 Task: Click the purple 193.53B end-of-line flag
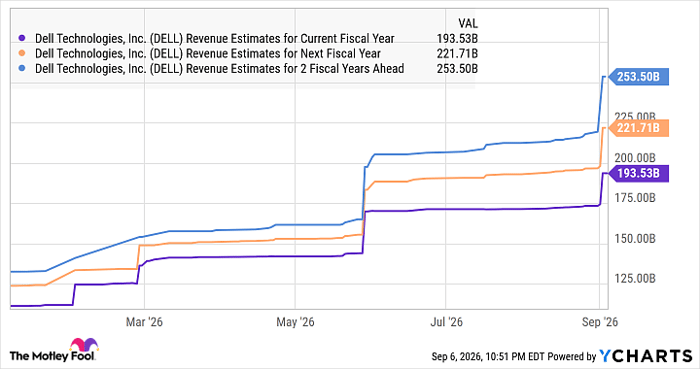639,173
